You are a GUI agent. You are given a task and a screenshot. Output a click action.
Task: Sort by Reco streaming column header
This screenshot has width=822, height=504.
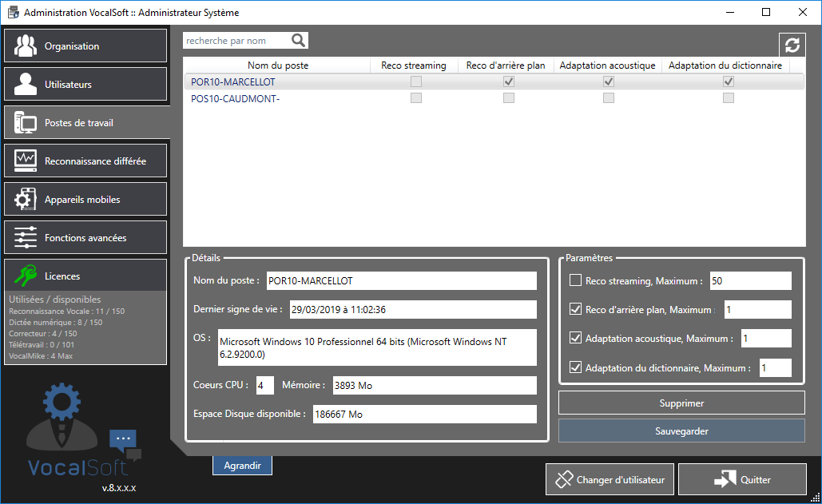(x=414, y=65)
